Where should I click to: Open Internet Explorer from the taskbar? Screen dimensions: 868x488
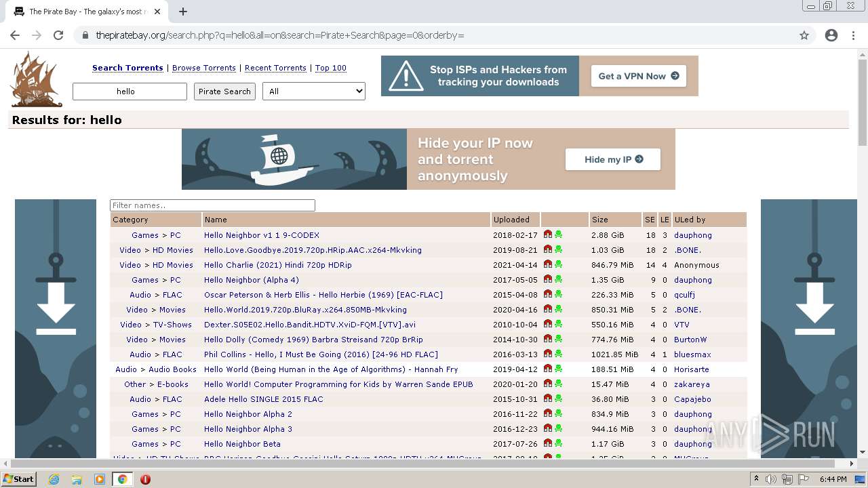(x=54, y=479)
